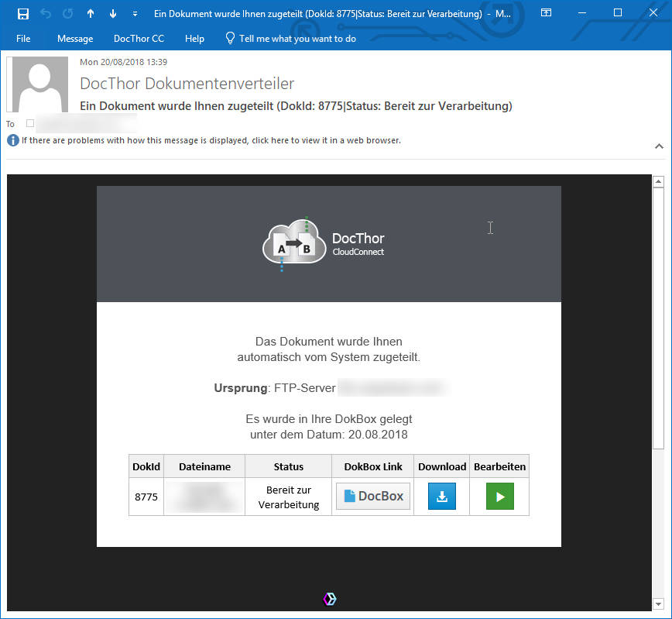Image resolution: width=672 pixels, height=619 pixels.
Task: Go to next item down arrow
Action: point(113,14)
